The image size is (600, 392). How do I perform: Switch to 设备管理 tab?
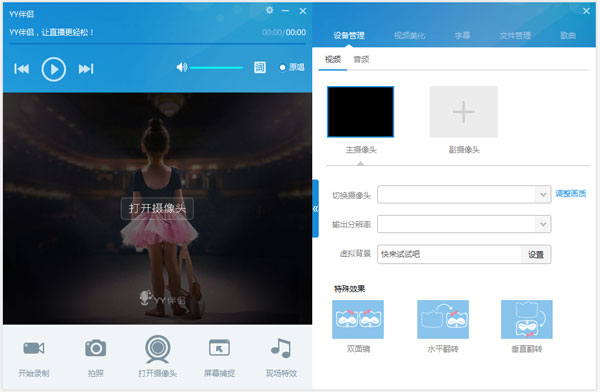(x=349, y=36)
